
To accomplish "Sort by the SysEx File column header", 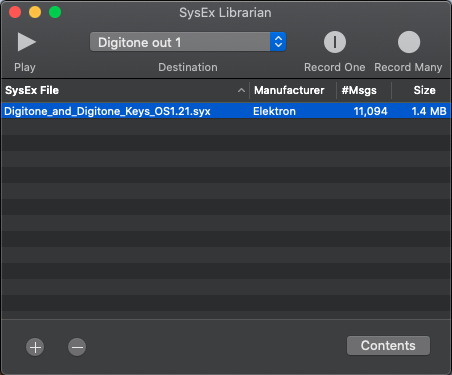I will [125, 90].
